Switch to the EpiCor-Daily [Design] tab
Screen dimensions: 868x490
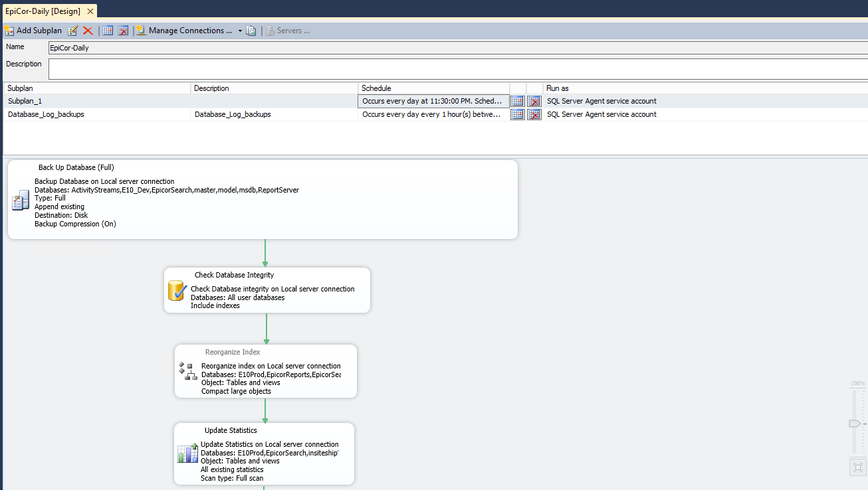43,11
